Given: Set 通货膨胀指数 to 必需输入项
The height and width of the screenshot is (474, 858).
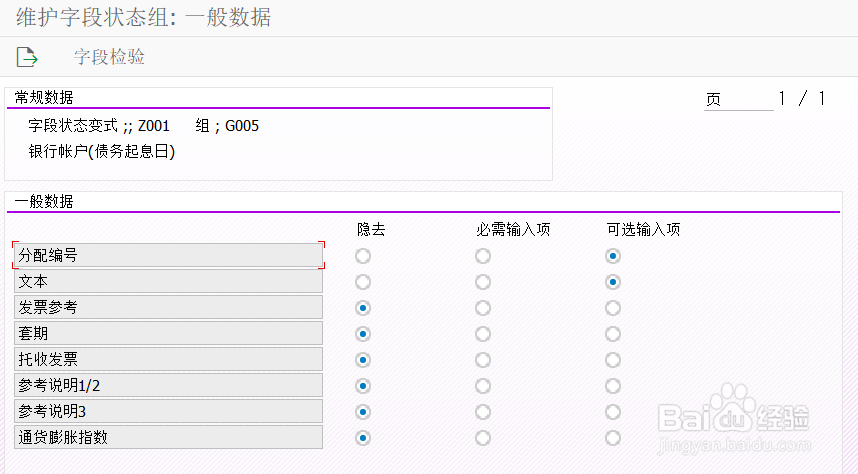Looking at the screenshot, I should pos(483,438).
